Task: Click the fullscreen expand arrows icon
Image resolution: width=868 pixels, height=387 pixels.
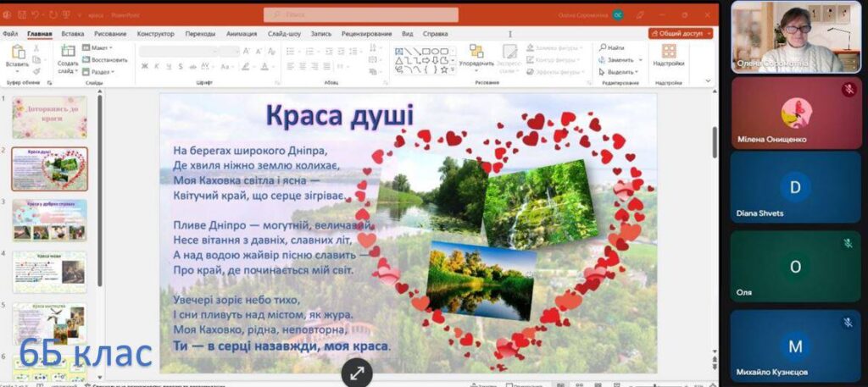Action: 357,373
